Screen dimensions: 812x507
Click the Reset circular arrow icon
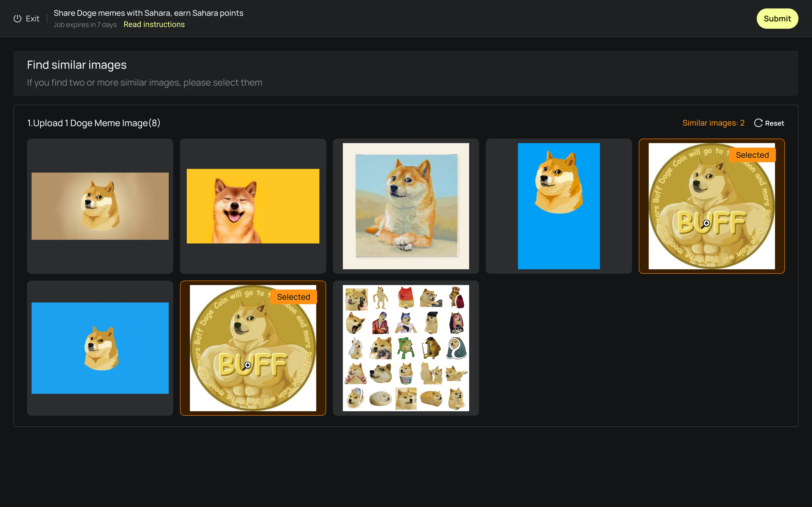pos(758,123)
